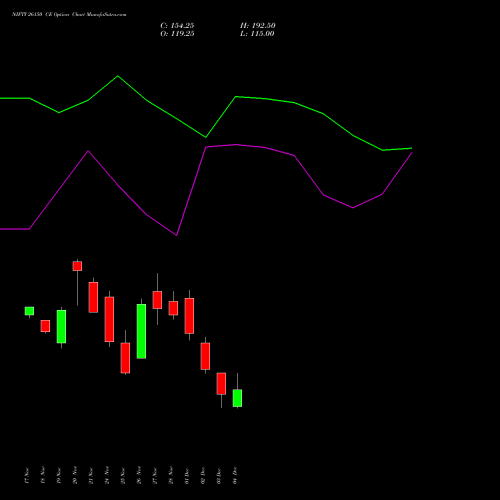
Task: Click the 04 Dec date label
Action: coord(235,475)
